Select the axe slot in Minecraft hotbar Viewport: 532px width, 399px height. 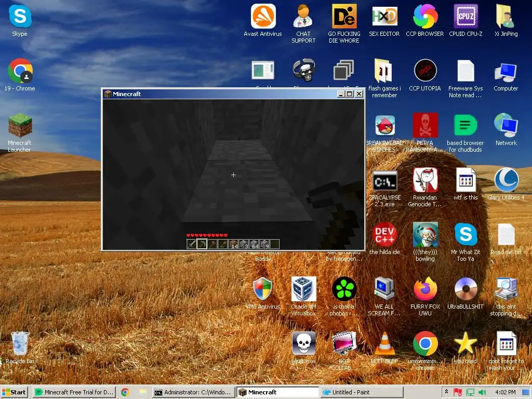click(x=212, y=244)
